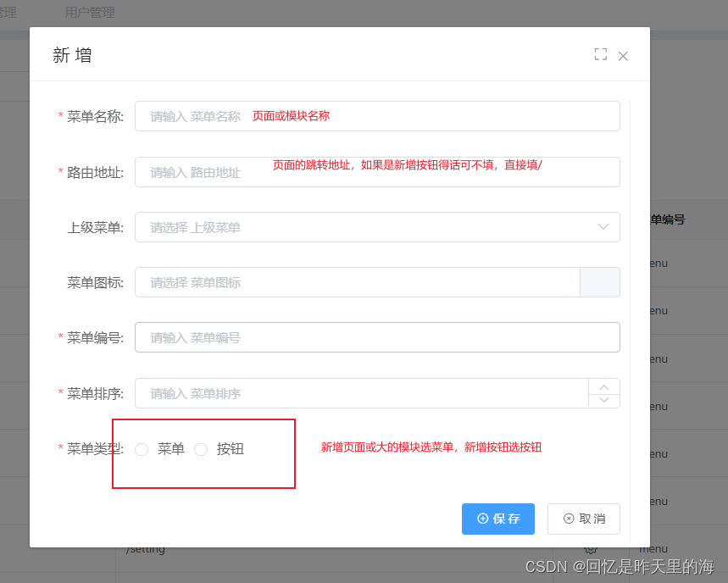728x583 pixels.
Task: Open 用户管理 tab in background page
Action: click(x=90, y=13)
